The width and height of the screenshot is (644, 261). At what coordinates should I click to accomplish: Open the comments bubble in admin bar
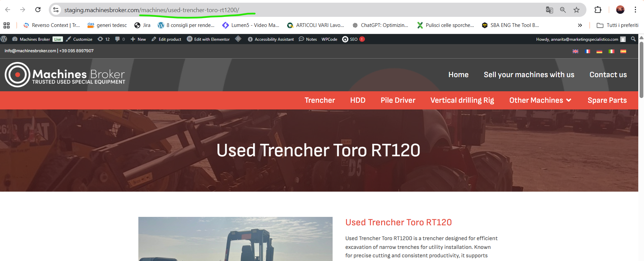point(120,39)
